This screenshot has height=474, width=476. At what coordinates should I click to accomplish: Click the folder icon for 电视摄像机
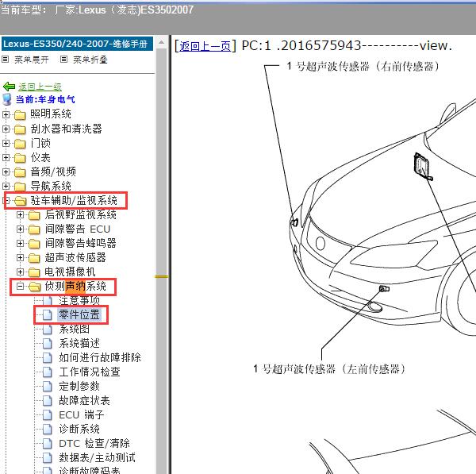tap(34, 272)
